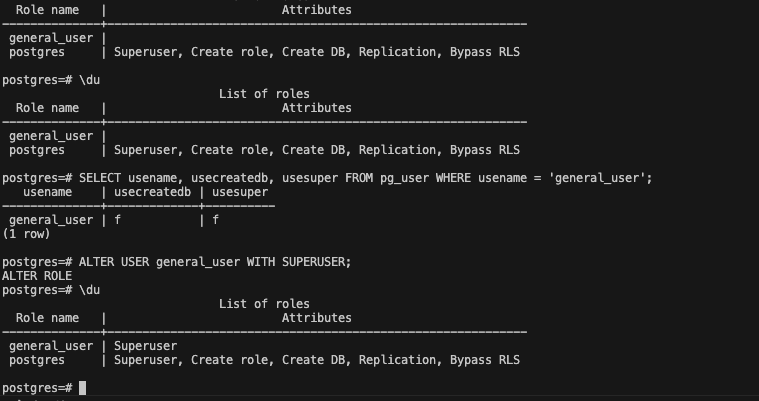The image size is (759, 401).
Task: Click the ALTER USER general_user command line
Action: point(177,262)
